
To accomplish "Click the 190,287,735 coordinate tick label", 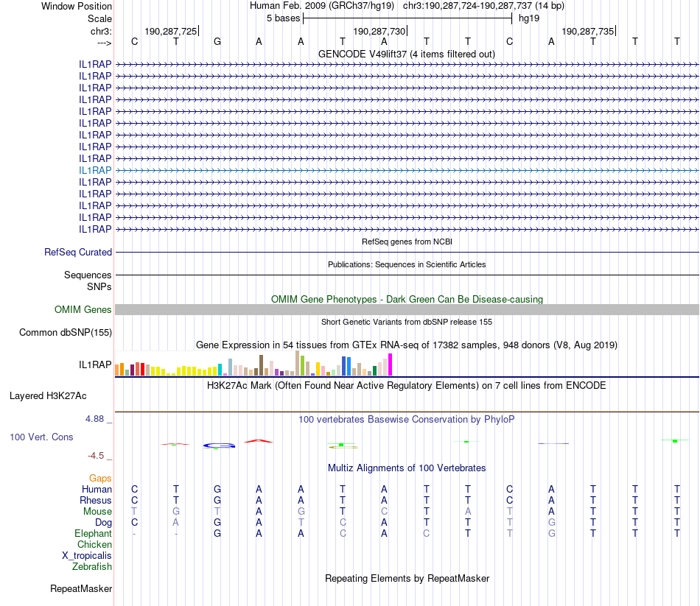I will tap(587, 31).
